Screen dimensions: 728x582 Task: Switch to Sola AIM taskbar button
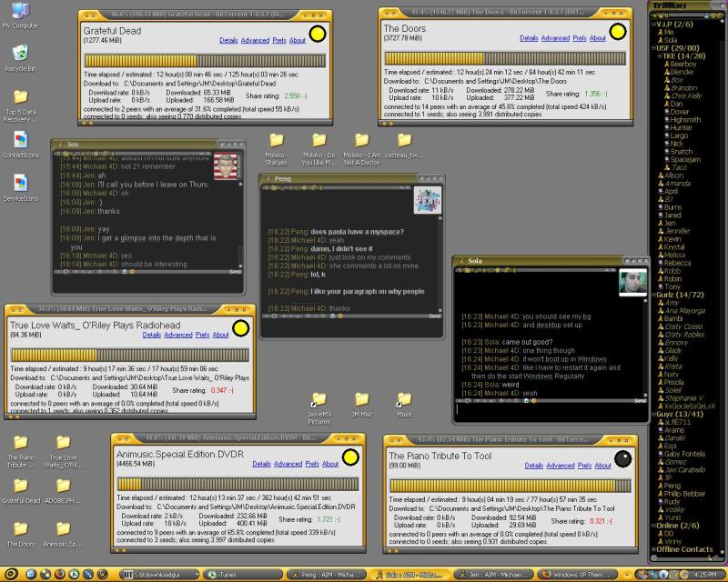(x=409, y=575)
